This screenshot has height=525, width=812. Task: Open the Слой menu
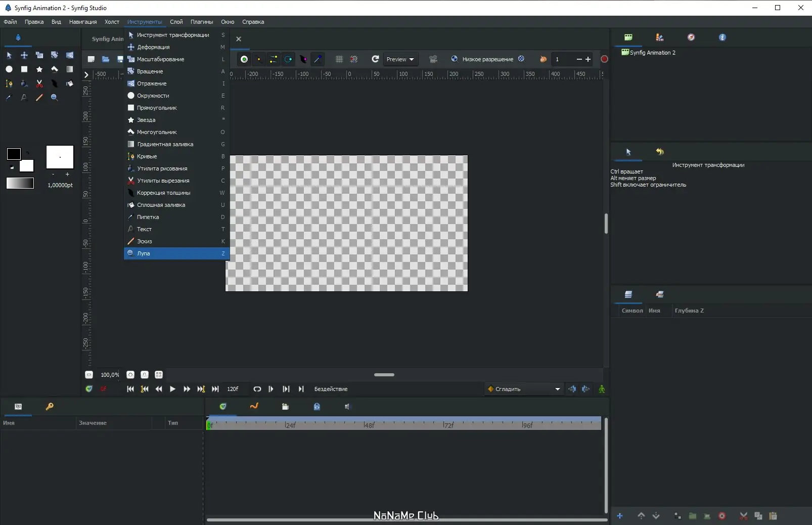(x=176, y=22)
